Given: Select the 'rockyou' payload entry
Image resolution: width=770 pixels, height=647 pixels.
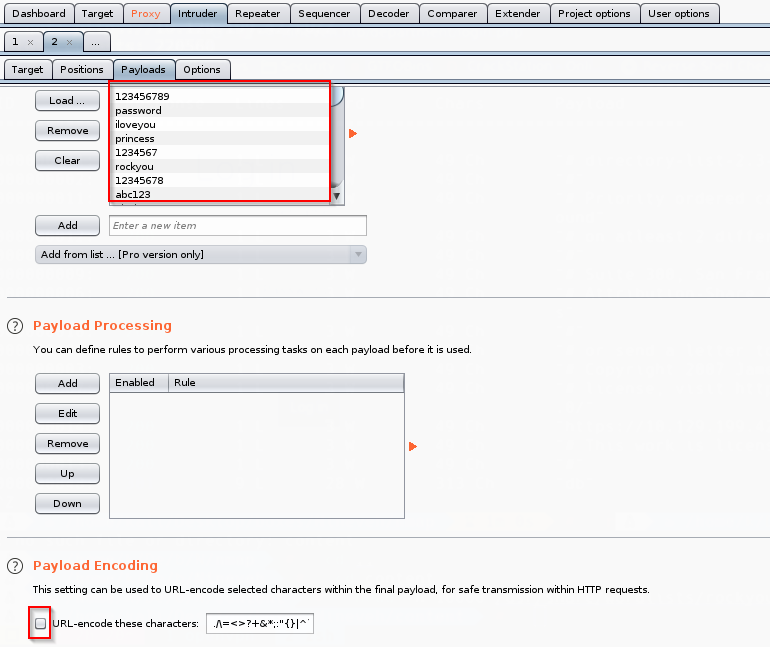Looking at the screenshot, I should point(134,167).
